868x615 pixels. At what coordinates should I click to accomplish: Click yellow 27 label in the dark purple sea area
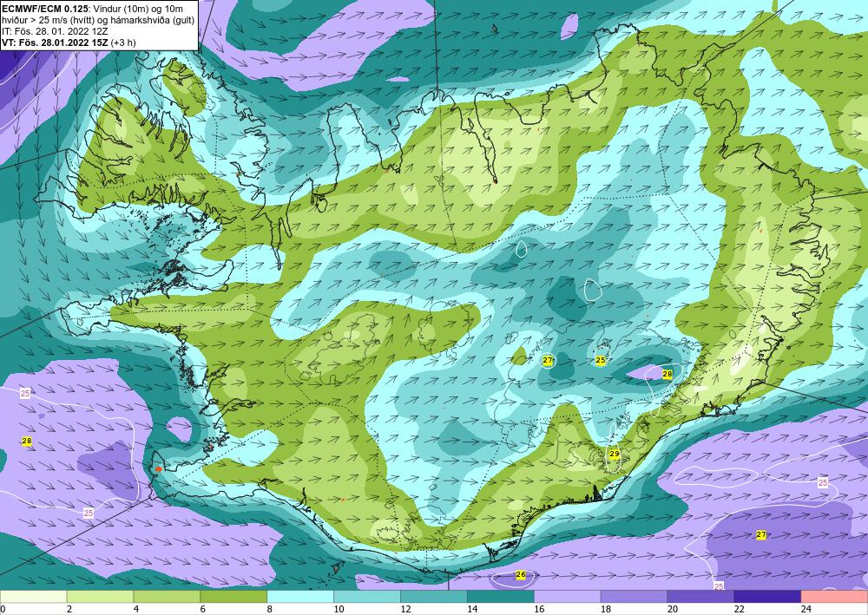click(762, 534)
